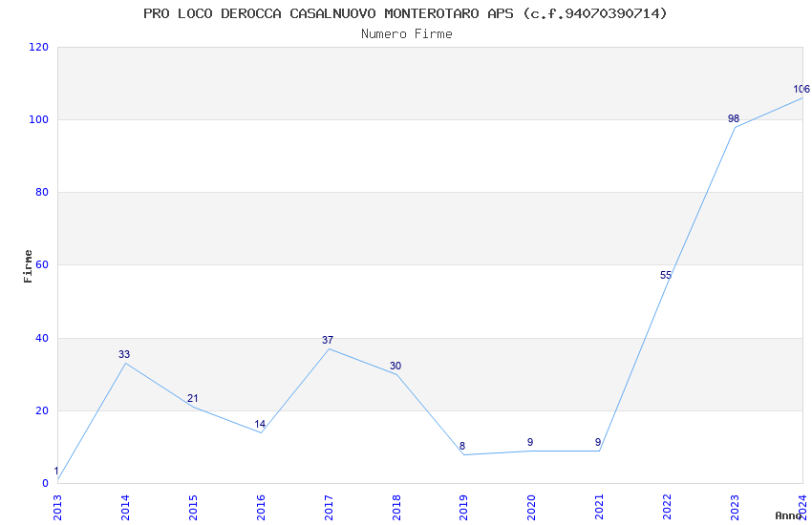This screenshot has width=812, height=525.
Task: Click the Y-axis value 80
Action: 42,192
